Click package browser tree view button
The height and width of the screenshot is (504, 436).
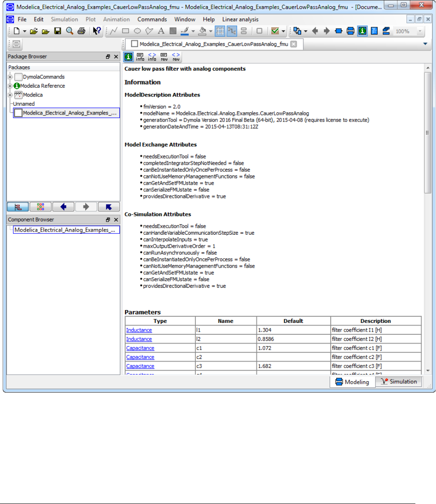point(18,207)
